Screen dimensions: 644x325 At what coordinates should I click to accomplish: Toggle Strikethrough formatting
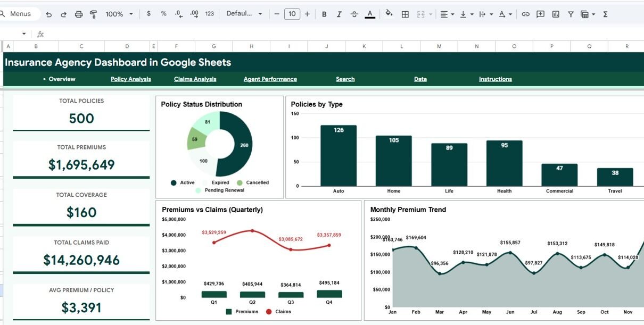click(354, 14)
